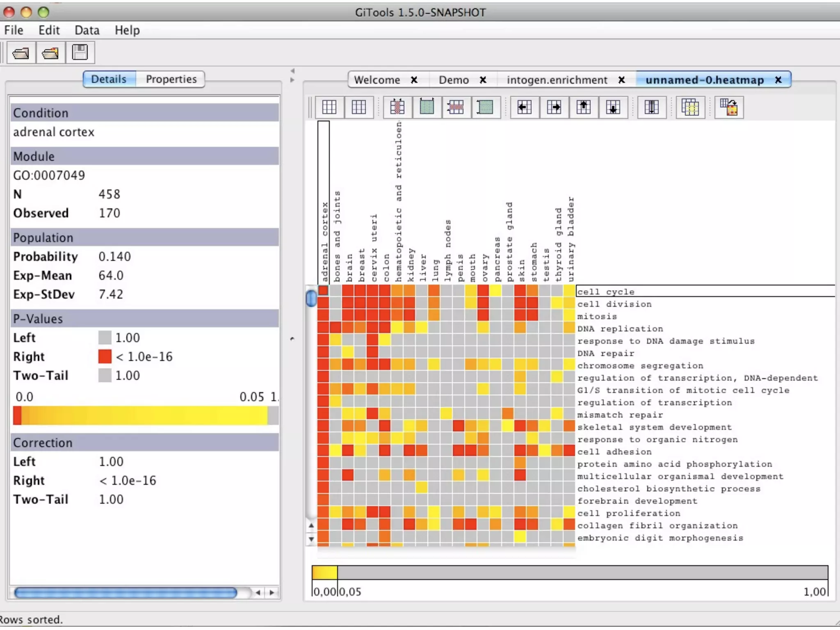The width and height of the screenshot is (840, 630).
Task: Click the move row up arrow icon
Action: coord(583,107)
